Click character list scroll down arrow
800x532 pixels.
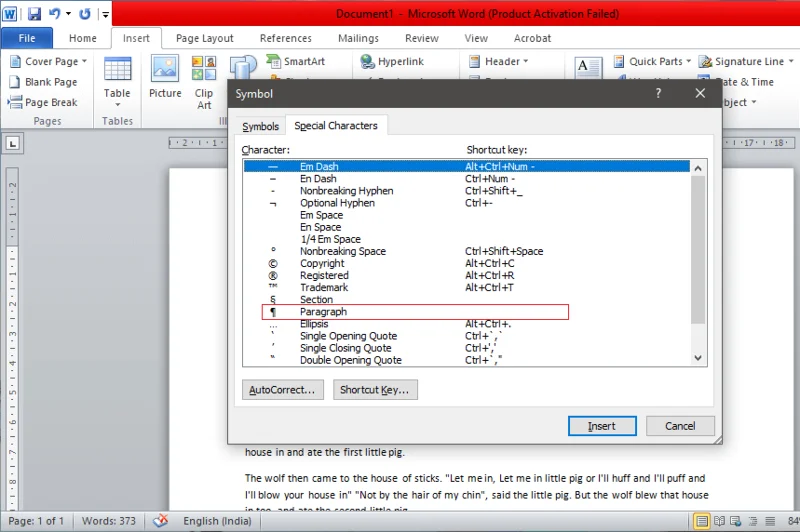click(698, 358)
